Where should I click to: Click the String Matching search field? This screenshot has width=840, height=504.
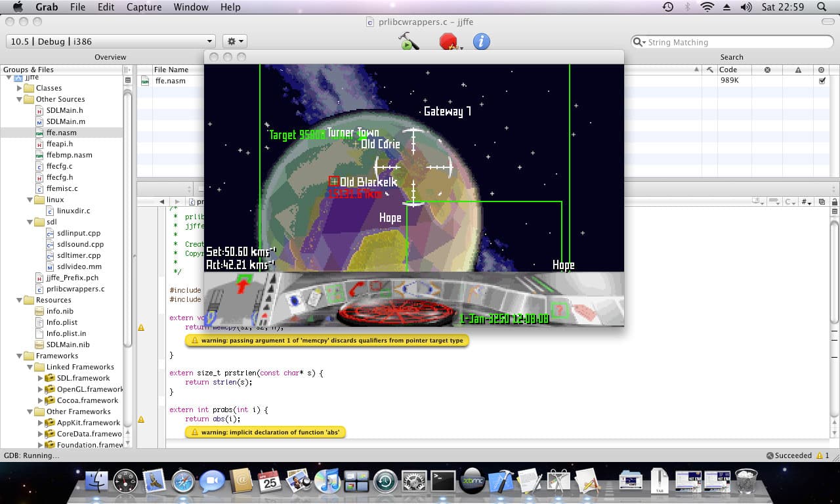click(732, 42)
